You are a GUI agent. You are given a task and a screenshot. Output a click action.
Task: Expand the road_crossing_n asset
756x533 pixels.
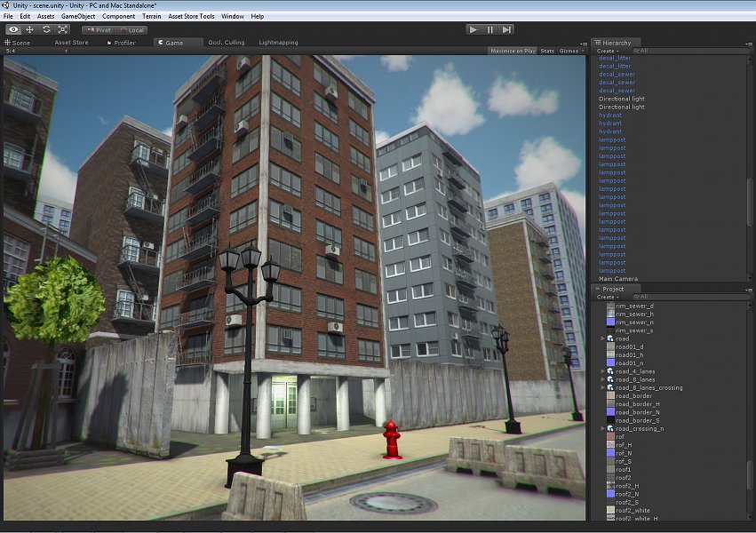[x=602, y=429]
